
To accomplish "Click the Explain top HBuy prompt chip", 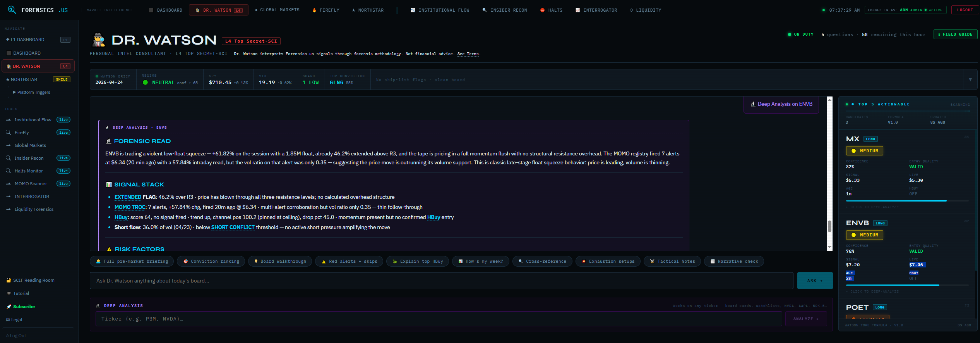I will [x=417, y=262].
